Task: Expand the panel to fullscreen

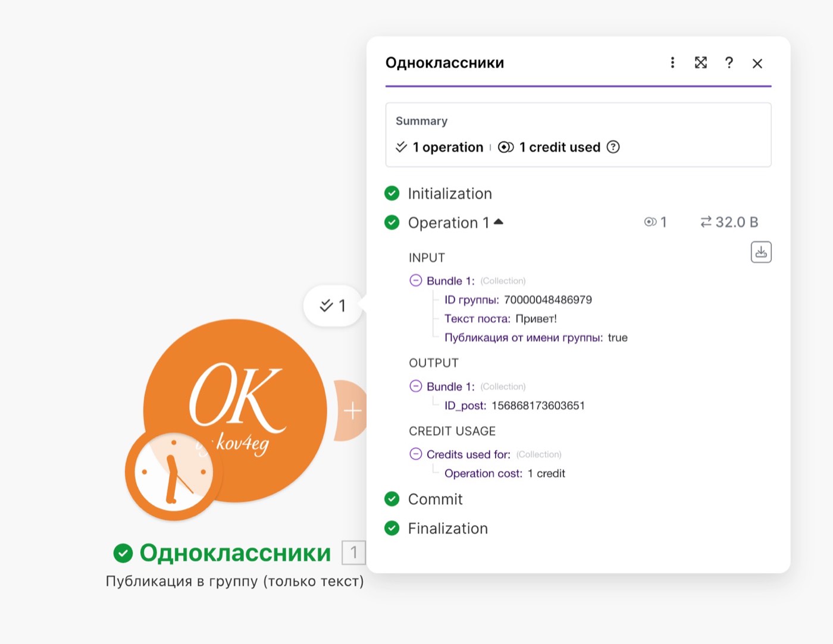Action: (701, 62)
